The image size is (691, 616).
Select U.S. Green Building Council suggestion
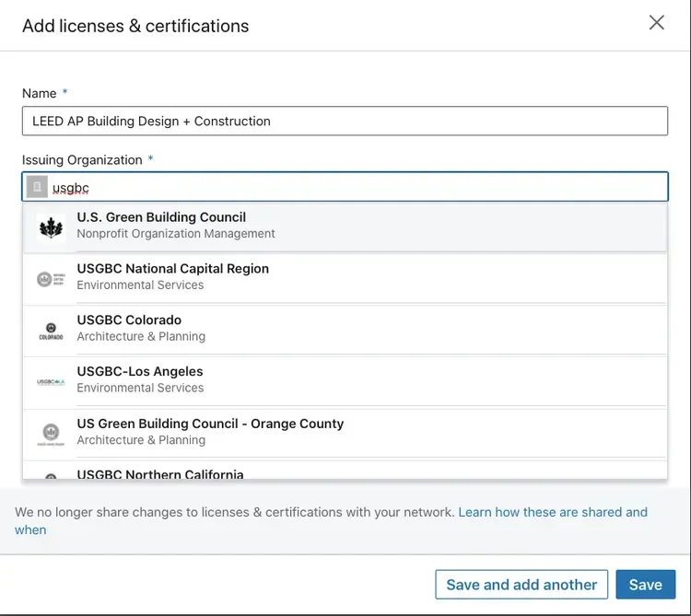(345, 227)
